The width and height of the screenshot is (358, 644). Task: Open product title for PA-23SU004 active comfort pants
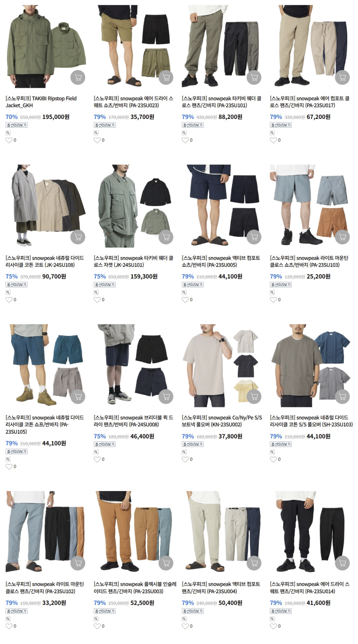click(x=221, y=588)
